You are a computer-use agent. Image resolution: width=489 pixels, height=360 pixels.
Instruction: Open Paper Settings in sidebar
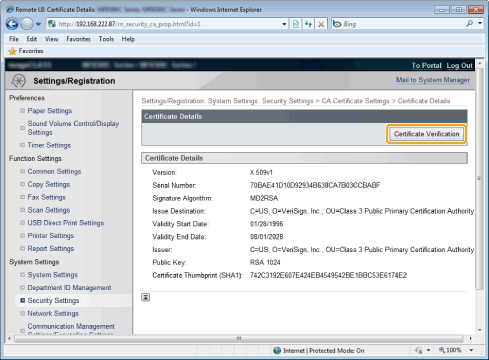50,111
